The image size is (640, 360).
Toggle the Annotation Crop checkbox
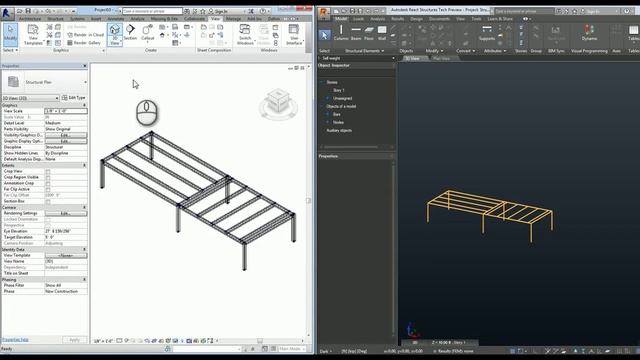click(x=48, y=183)
